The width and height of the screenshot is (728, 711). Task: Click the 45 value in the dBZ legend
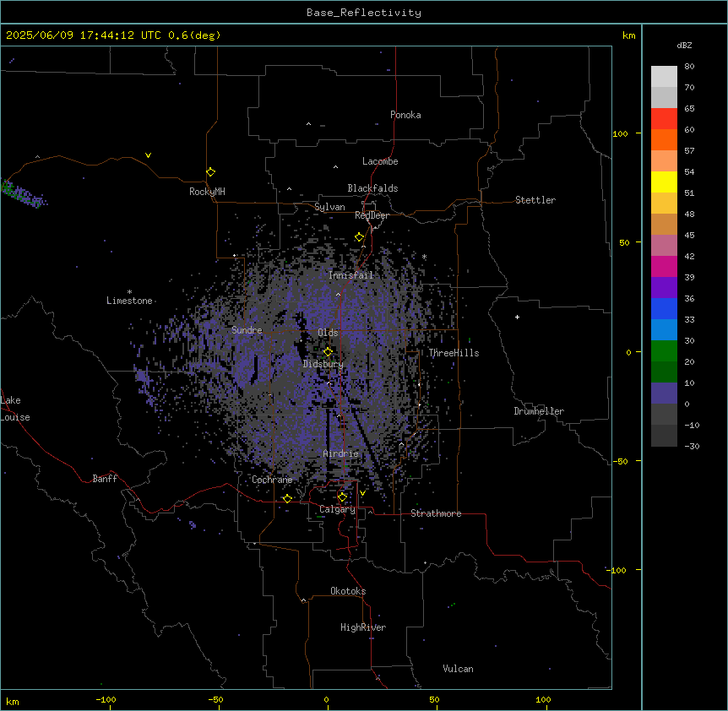coord(689,236)
